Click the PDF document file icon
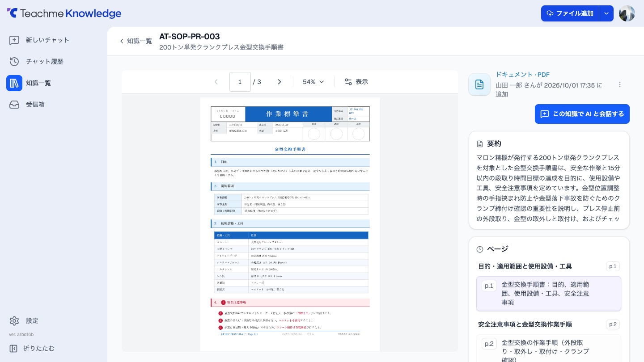 pos(479,84)
